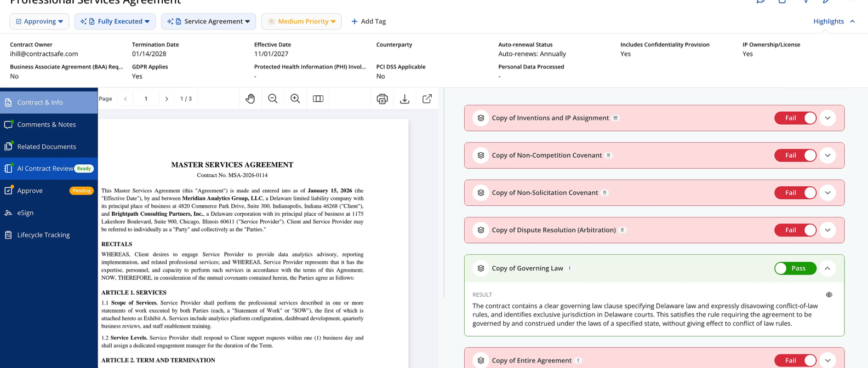Click layers icon for Inventions and IP Assignment
The width and height of the screenshot is (868, 368).
(481, 118)
